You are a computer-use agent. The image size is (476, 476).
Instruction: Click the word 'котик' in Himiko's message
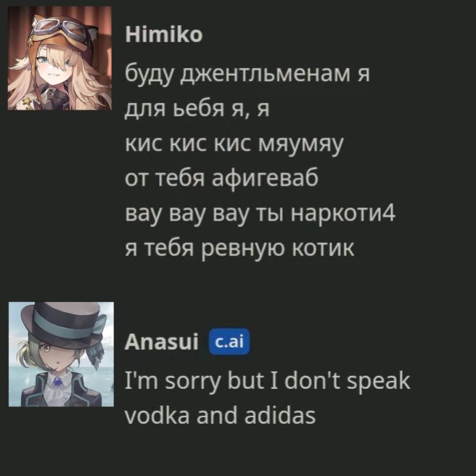[323, 249]
